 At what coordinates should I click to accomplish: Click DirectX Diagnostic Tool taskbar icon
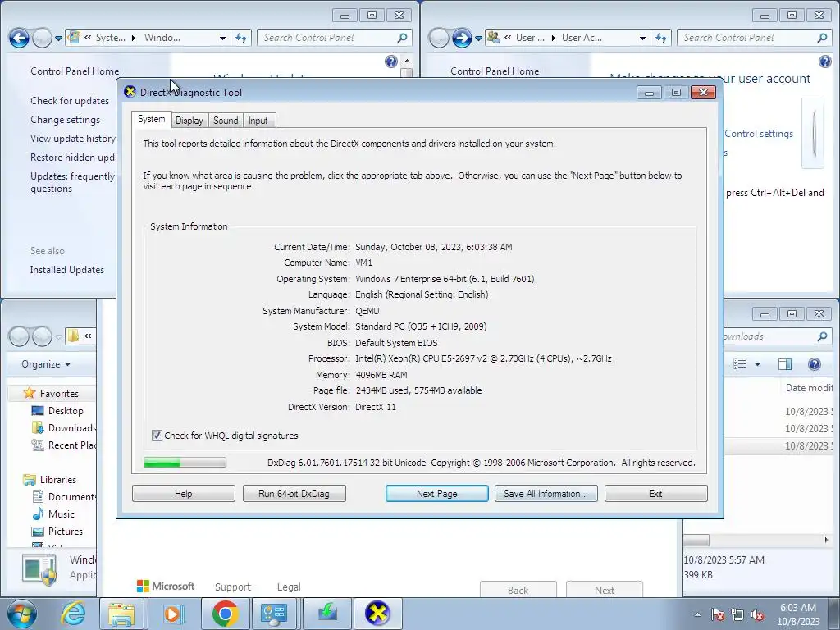click(377, 614)
